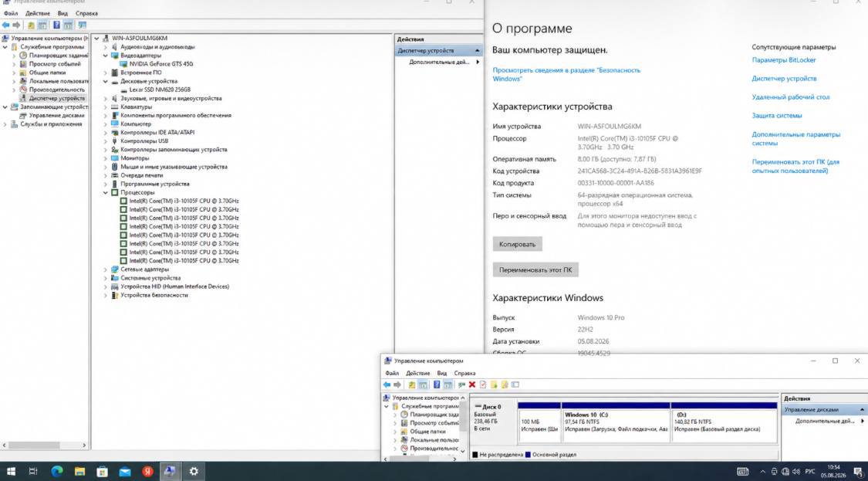Click network icon in system tray

tap(785, 472)
